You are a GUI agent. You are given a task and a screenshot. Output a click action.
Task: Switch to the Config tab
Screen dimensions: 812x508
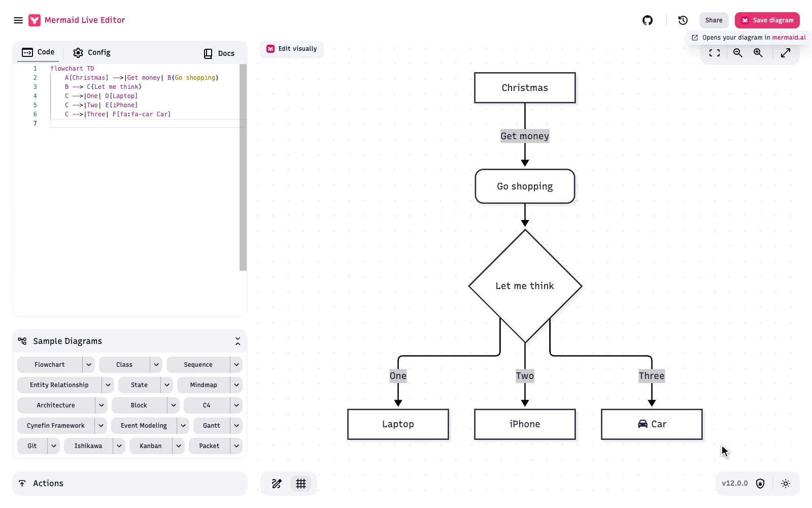91,53
